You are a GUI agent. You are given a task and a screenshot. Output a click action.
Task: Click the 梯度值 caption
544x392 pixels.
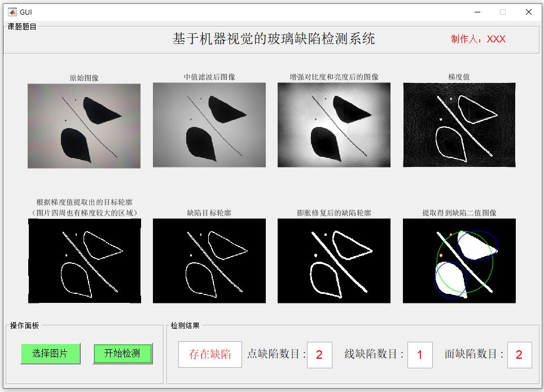pos(459,77)
